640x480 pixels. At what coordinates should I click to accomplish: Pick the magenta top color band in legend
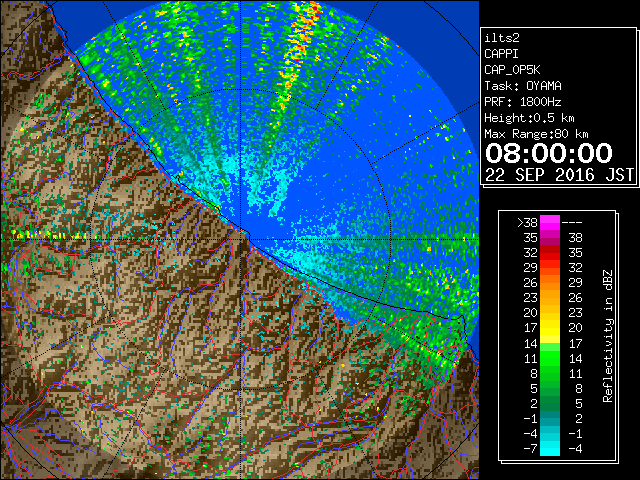550,222
